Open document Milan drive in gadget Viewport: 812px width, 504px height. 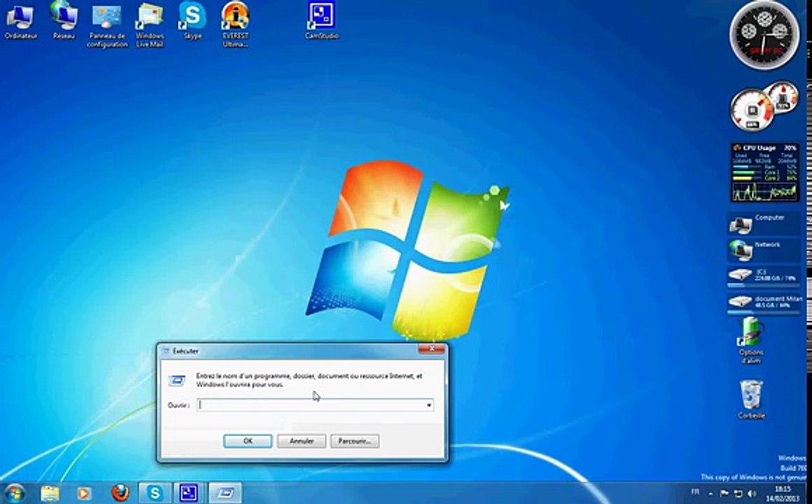(764, 304)
